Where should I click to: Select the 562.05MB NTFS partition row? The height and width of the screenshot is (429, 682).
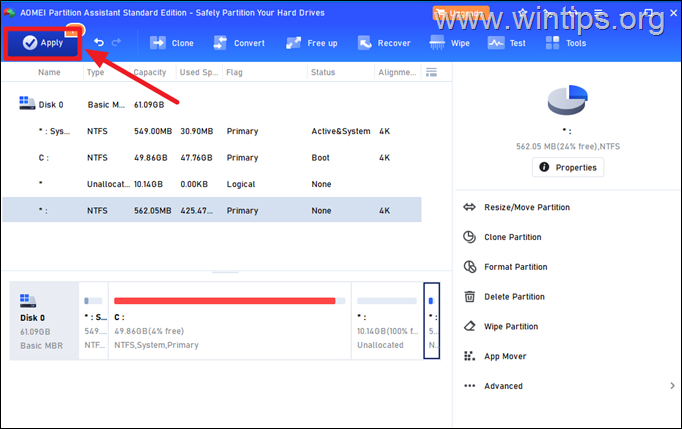point(212,210)
